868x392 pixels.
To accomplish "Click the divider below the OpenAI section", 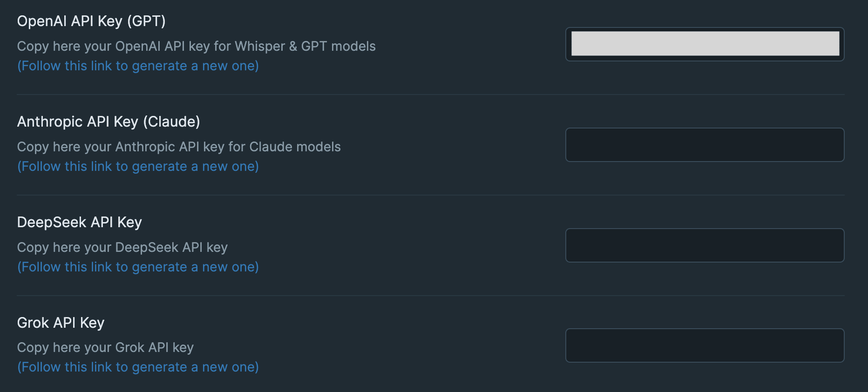I will tap(430, 95).
